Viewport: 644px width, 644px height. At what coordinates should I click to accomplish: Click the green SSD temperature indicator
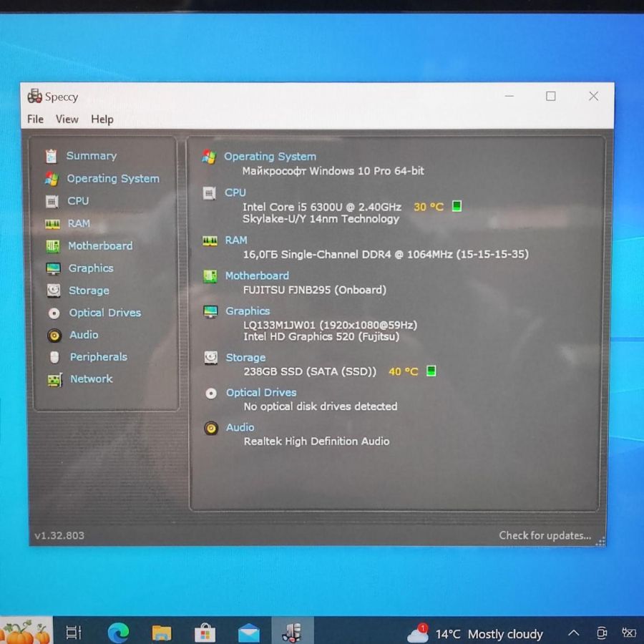click(x=431, y=371)
